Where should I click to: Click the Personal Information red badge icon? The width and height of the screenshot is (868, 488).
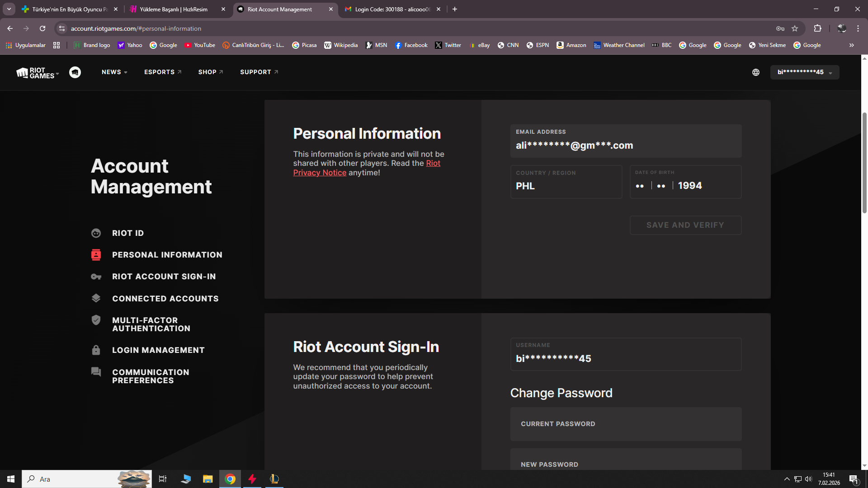(x=96, y=255)
